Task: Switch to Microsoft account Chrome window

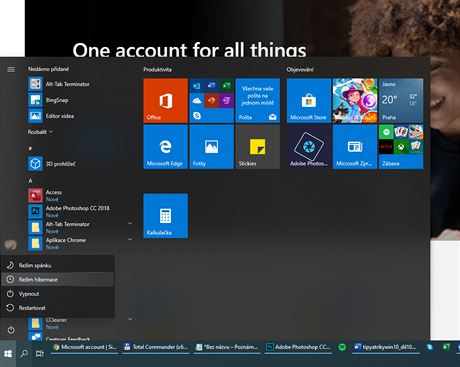Action: pyautogui.click(x=85, y=347)
